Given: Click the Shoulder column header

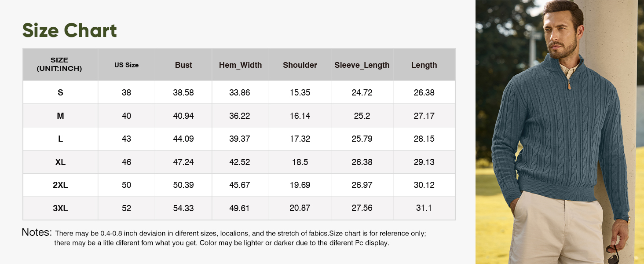Looking at the screenshot, I should click(x=300, y=65).
